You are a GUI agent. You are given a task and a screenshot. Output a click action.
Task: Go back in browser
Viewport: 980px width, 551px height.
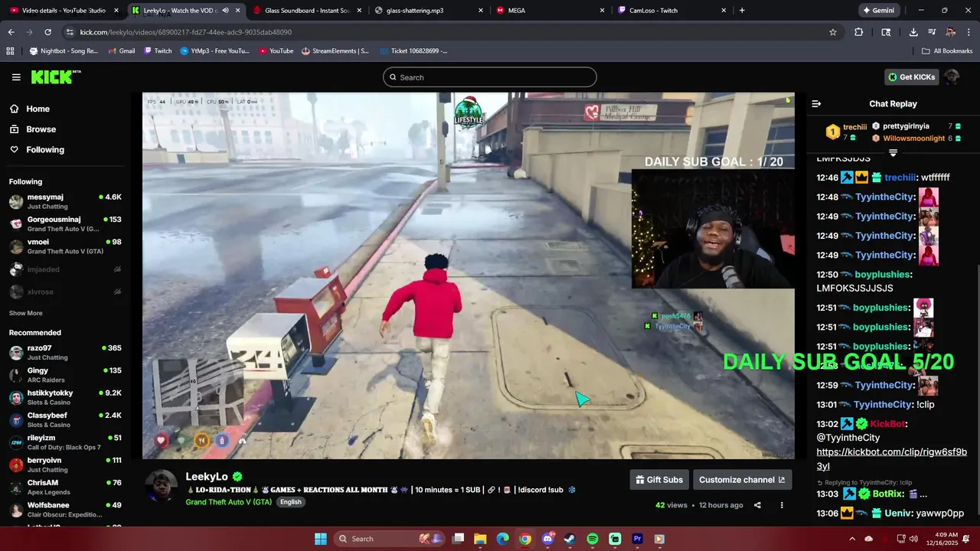click(x=11, y=32)
